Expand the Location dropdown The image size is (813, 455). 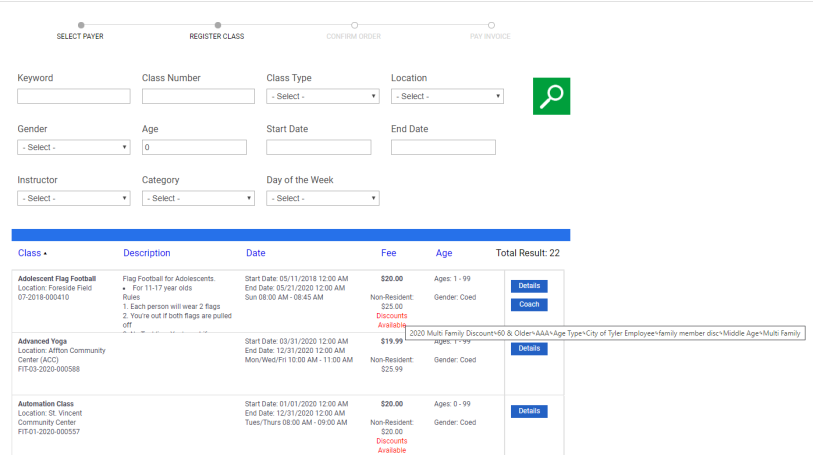click(446, 96)
